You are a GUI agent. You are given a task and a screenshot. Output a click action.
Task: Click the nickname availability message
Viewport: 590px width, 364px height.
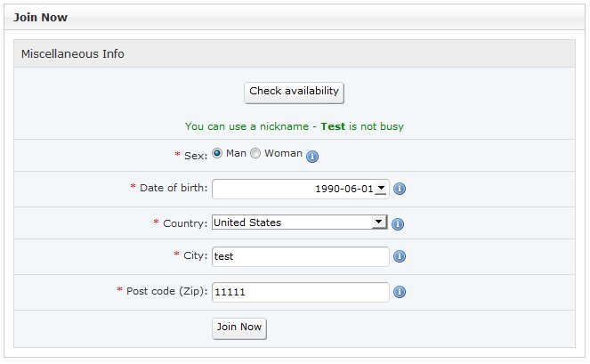(294, 126)
